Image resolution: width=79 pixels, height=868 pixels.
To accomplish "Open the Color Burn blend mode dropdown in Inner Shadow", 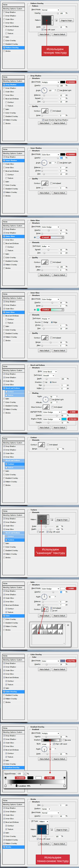I will pos(50,155).
